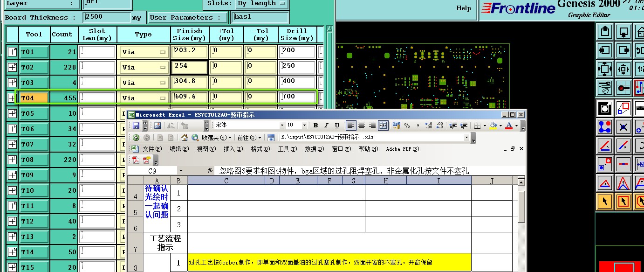Click the fx insert function icon

click(211, 171)
